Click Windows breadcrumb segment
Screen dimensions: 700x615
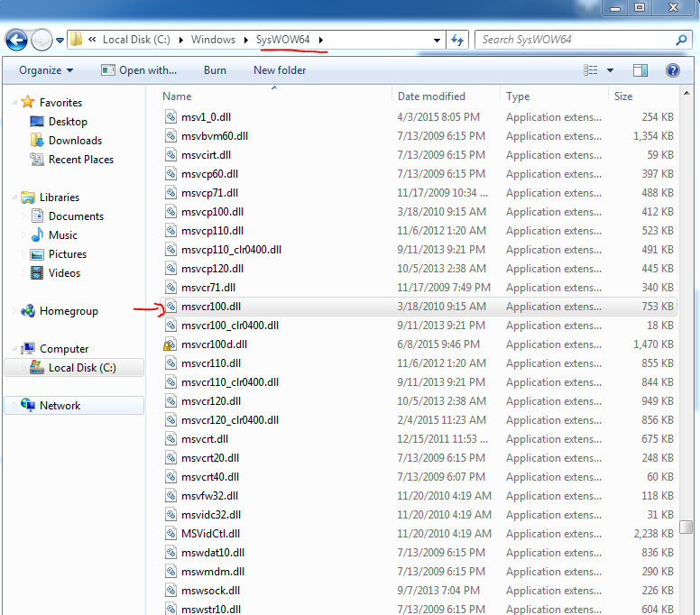[213, 40]
